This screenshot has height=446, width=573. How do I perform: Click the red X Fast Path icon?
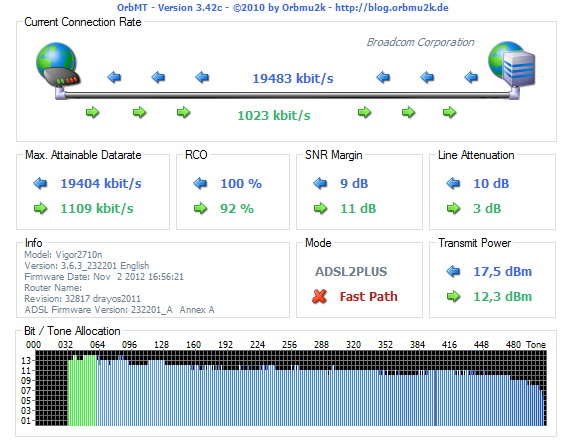click(320, 296)
